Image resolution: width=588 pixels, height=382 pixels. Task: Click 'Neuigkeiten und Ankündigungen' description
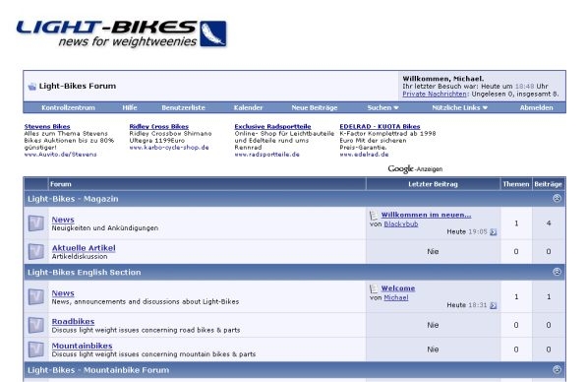point(105,228)
